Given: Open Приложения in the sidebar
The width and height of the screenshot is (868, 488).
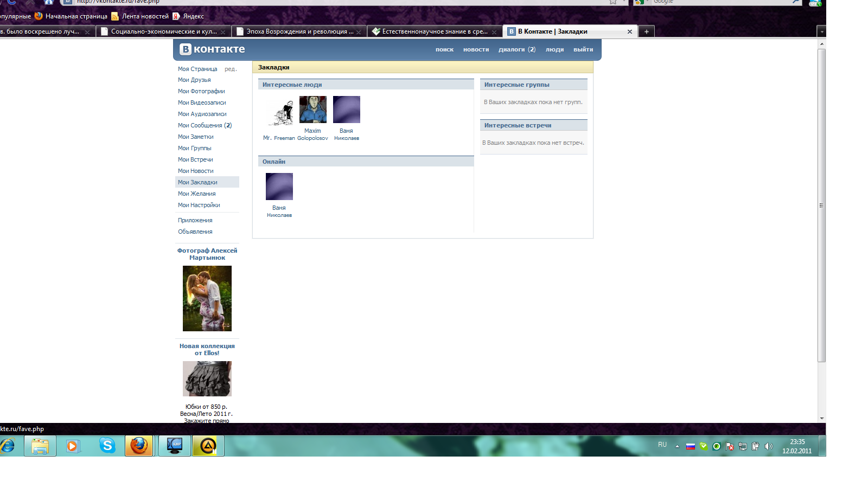Looking at the screenshot, I should pyautogui.click(x=195, y=220).
